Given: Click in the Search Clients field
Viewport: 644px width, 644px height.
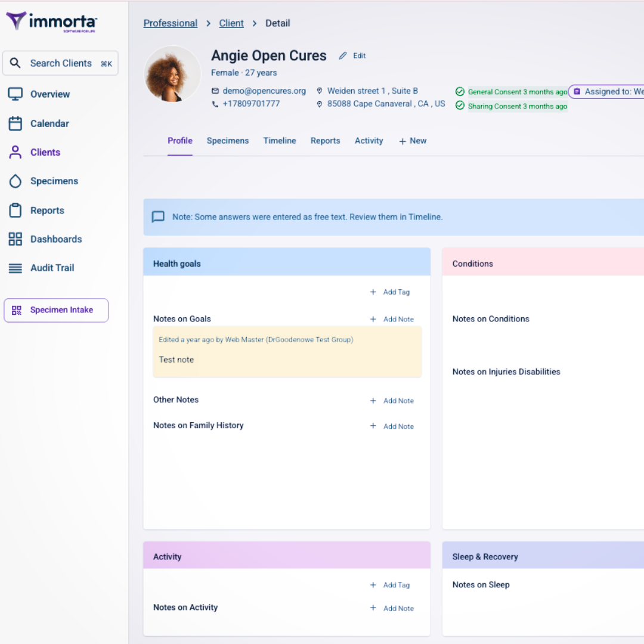Looking at the screenshot, I should coord(60,63).
